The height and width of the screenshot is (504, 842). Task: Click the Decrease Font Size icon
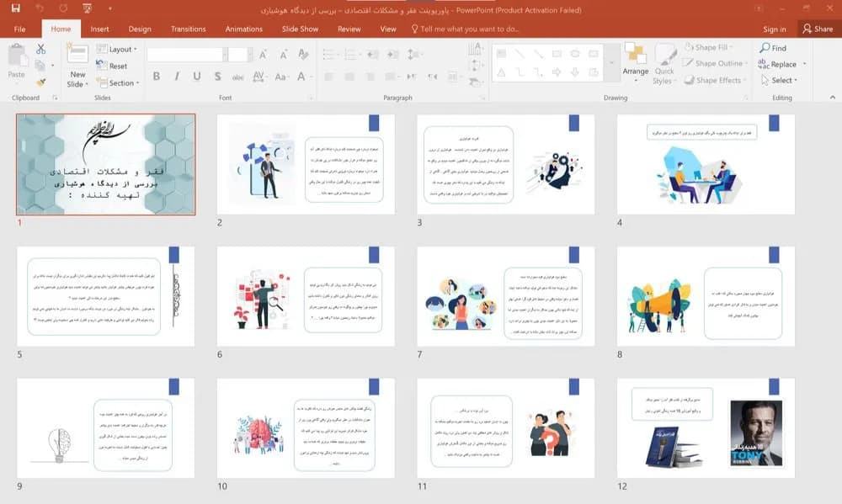tap(283, 54)
